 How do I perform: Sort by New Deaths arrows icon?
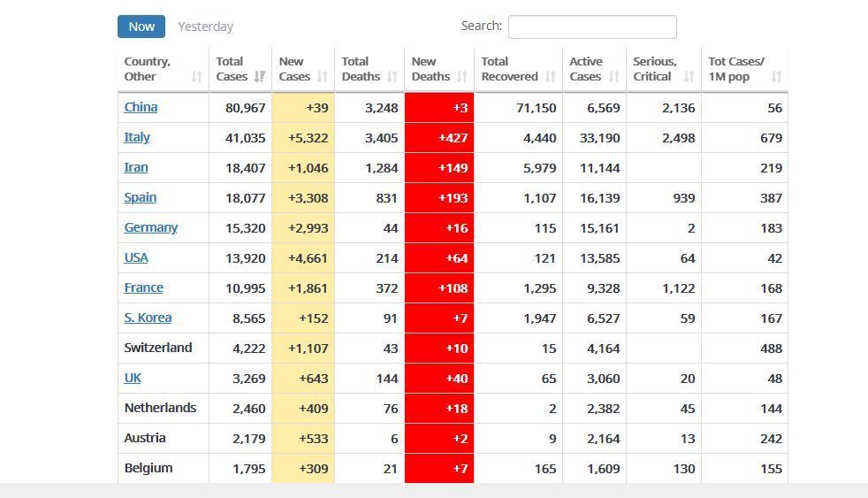point(461,77)
